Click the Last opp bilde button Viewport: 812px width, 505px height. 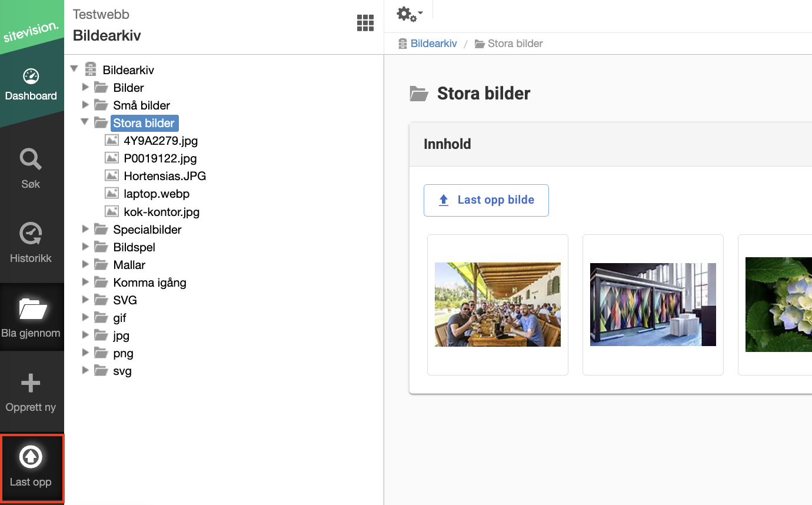click(x=486, y=200)
